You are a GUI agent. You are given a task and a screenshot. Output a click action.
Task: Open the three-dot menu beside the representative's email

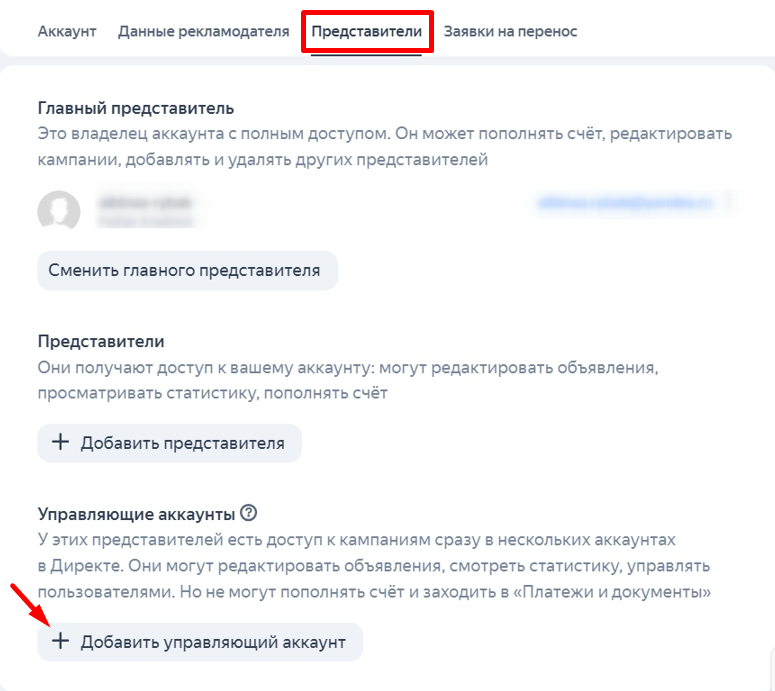coord(729,202)
